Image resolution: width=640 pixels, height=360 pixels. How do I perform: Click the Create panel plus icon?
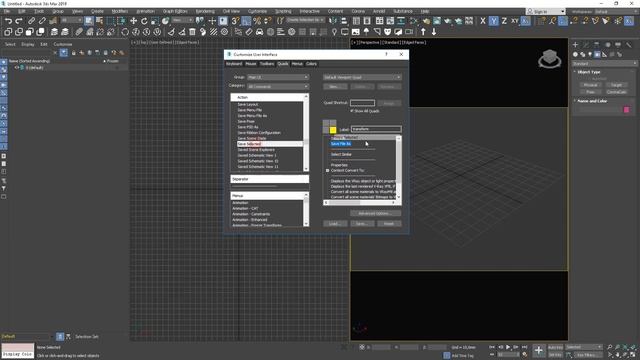[576, 44]
